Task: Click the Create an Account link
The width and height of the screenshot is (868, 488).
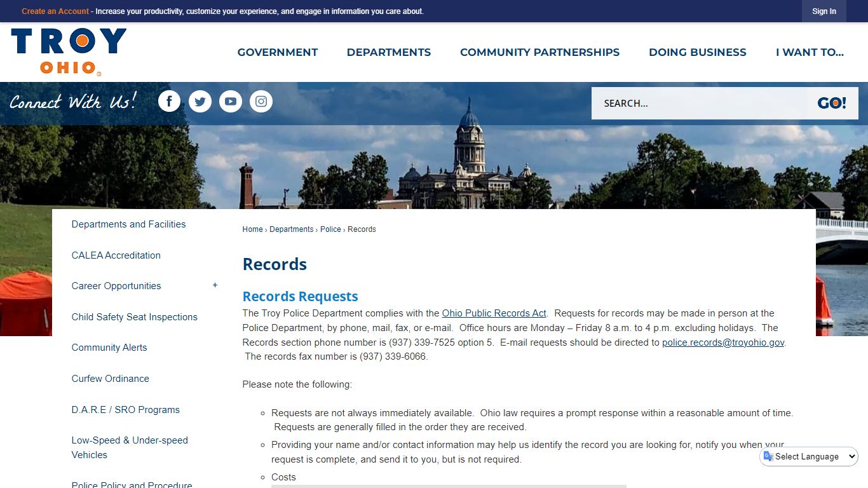Action: tap(55, 11)
